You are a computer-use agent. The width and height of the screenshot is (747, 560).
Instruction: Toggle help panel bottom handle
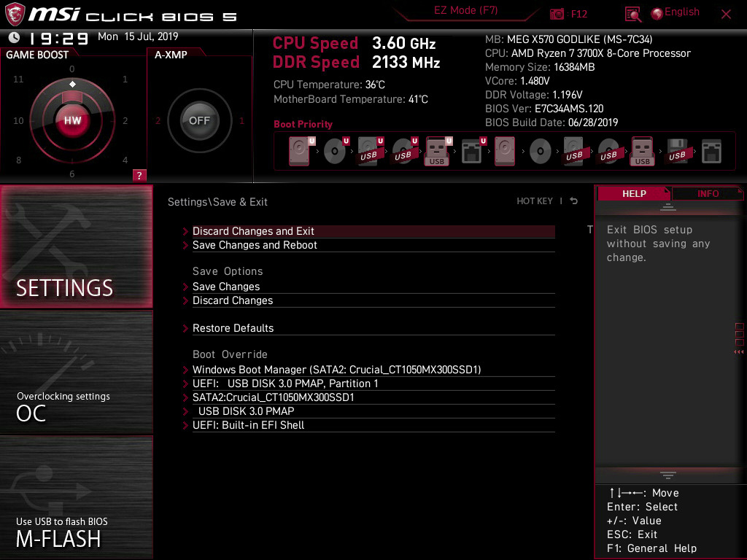click(668, 475)
